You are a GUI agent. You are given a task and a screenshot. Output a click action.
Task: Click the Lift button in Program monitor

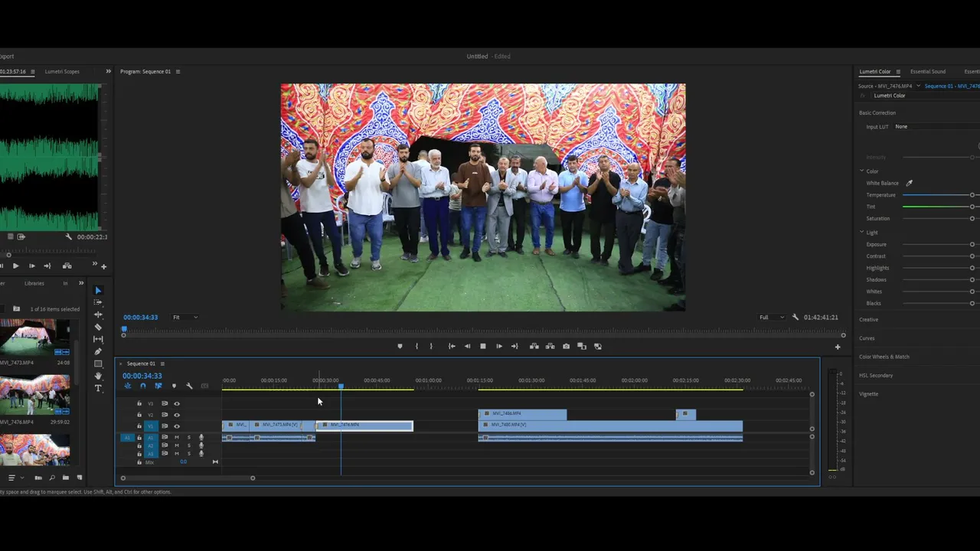click(534, 347)
